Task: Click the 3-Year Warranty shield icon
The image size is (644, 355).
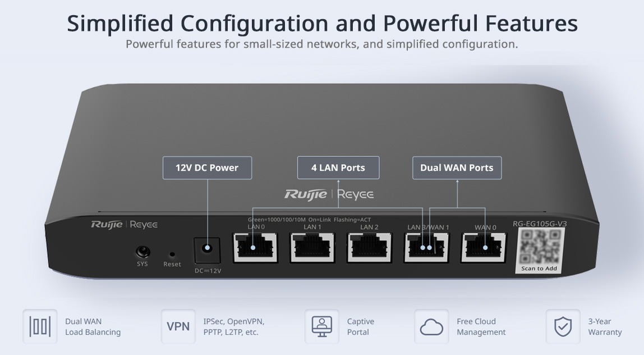Action: [563, 326]
